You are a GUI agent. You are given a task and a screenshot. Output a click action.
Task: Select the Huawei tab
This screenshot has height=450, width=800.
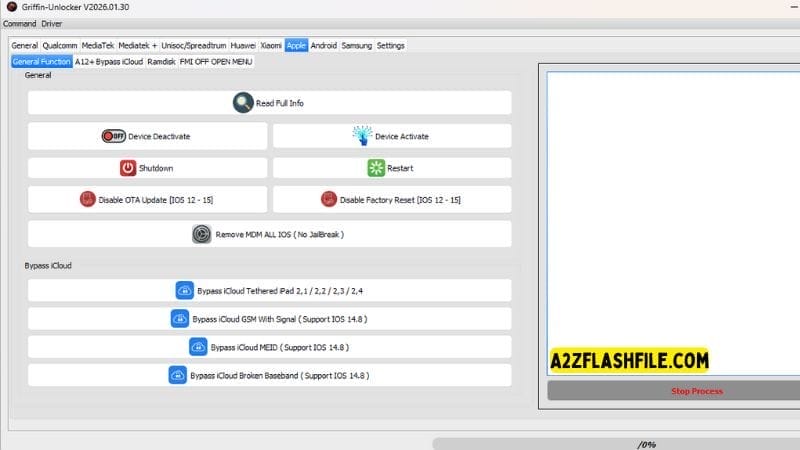tap(243, 45)
